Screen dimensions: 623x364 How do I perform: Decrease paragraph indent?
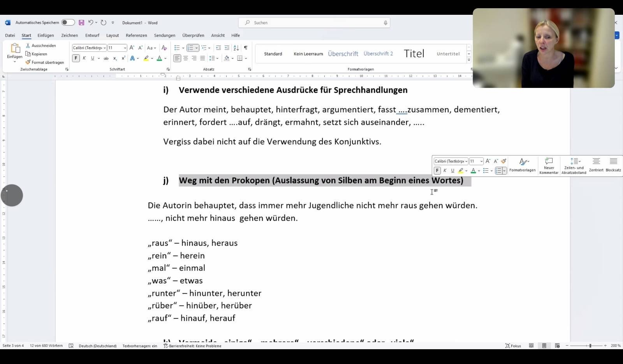218,48
